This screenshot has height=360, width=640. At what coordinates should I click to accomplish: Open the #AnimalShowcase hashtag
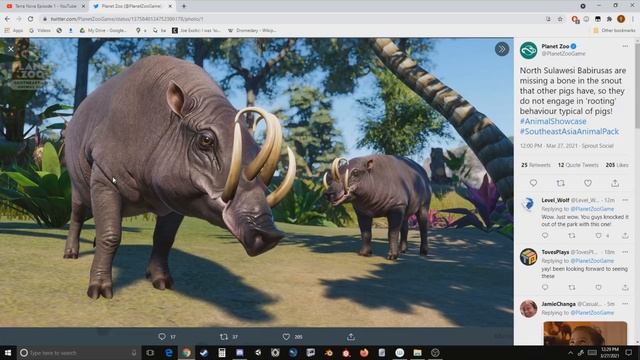[553, 121]
